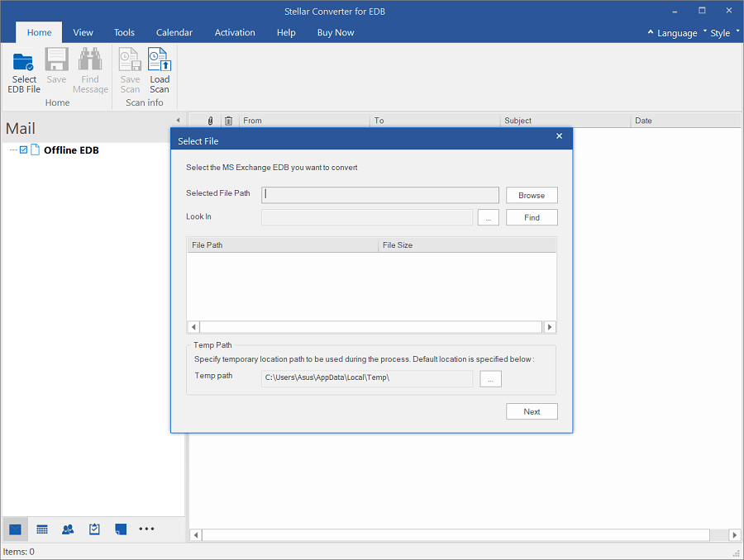
Task: Click the Look In path field
Action: click(367, 217)
